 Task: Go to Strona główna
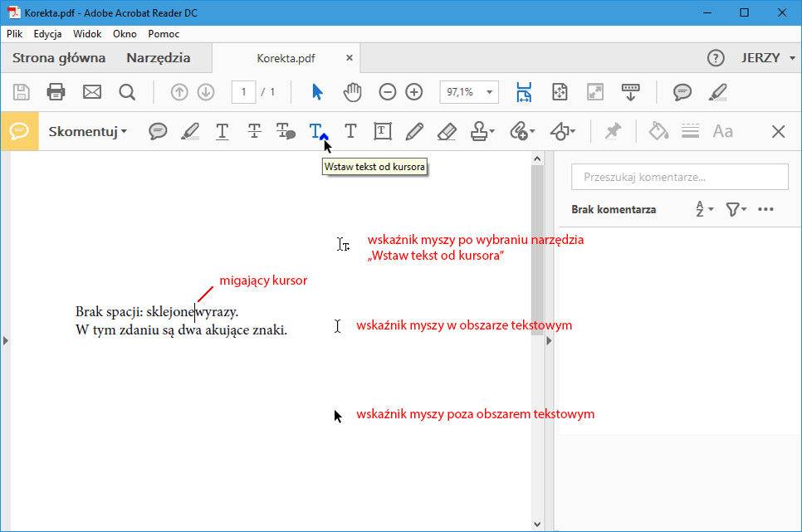click(x=59, y=58)
